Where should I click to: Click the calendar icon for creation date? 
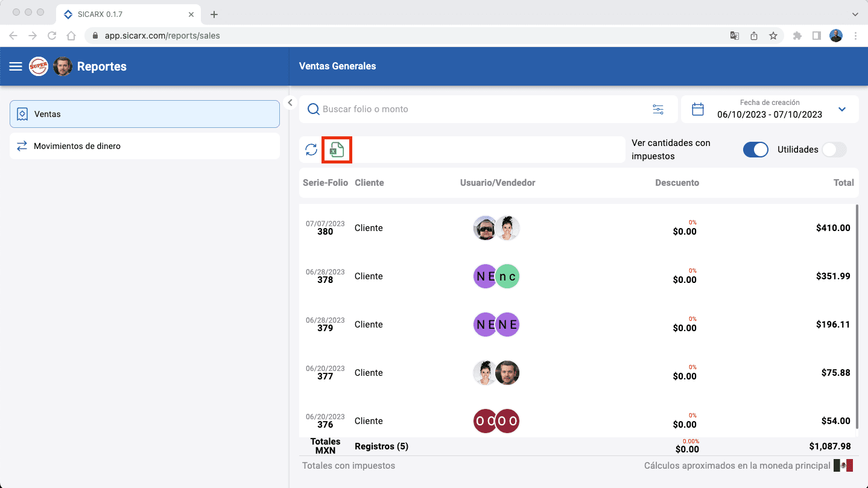[x=697, y=109]
